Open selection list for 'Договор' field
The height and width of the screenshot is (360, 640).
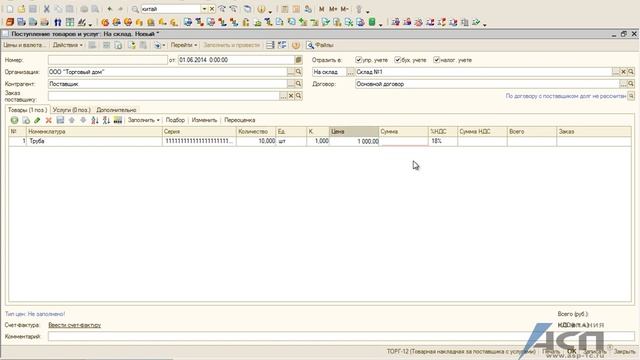click(x=623, y=84)
